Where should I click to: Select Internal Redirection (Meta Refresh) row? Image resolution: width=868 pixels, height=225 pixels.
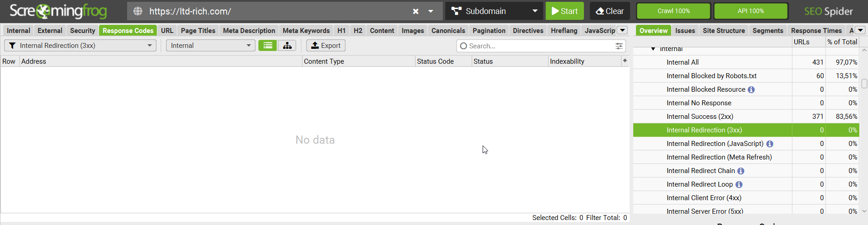pos(745,157)
